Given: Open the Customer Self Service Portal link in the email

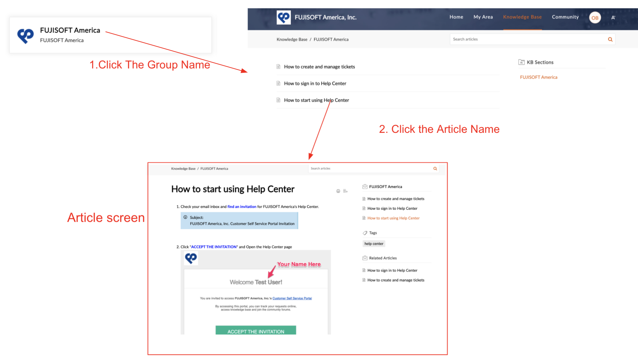Looking at the screenshot, I should point(292,298).
